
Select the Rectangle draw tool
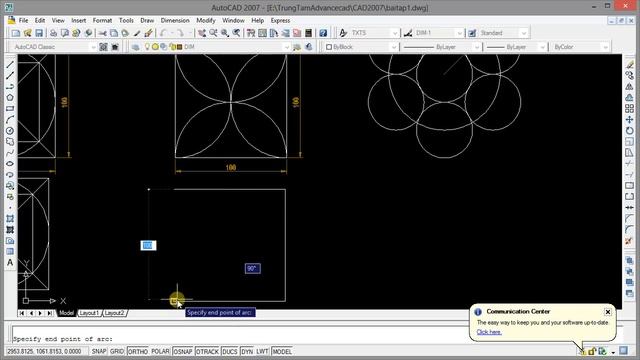(10, 109)
